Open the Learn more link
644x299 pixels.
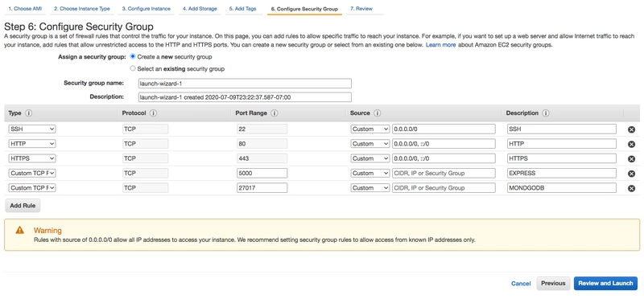point(440,45)
